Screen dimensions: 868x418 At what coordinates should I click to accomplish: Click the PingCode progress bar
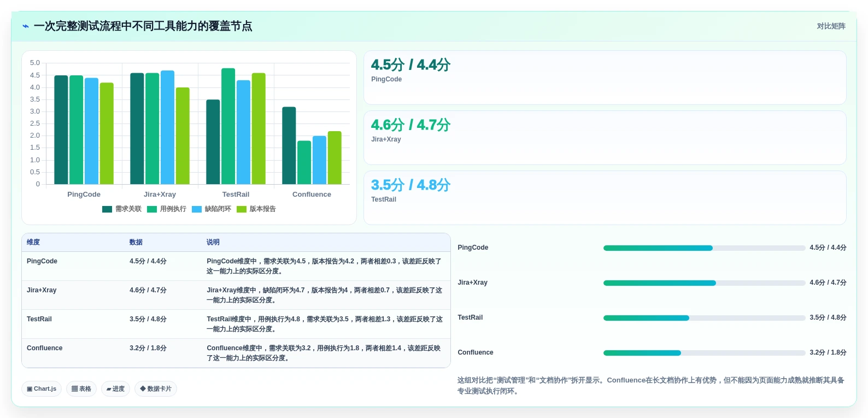point(704,248)
